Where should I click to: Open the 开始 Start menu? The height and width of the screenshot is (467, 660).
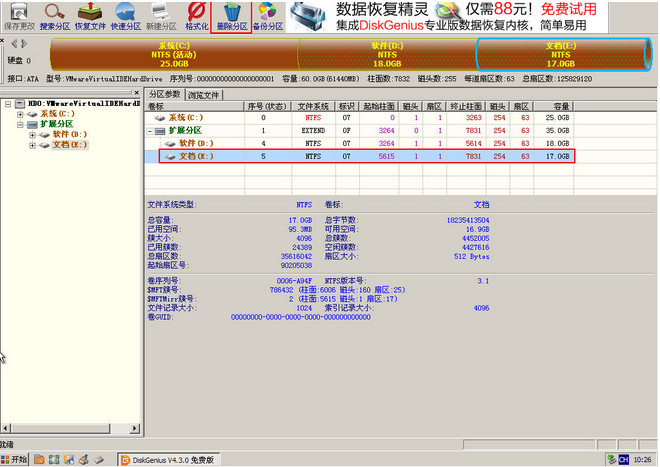[14, 459]
